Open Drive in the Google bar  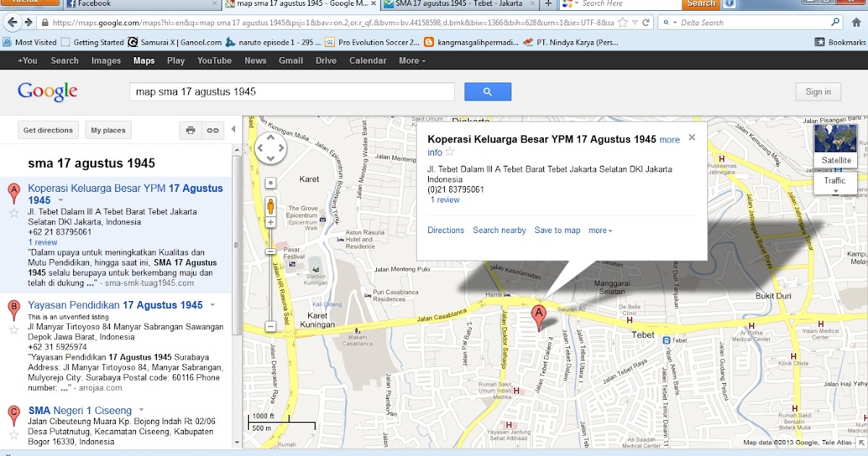pyautogui.click(x=326, y=61)
